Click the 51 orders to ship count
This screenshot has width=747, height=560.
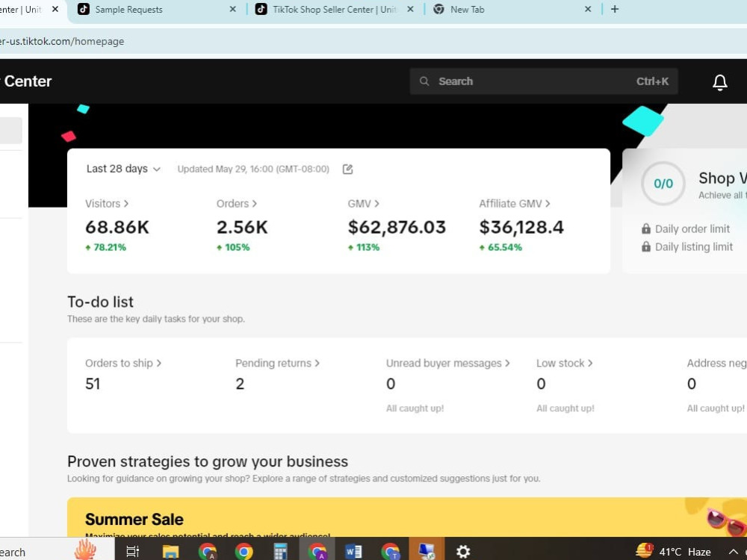point(93,384)
